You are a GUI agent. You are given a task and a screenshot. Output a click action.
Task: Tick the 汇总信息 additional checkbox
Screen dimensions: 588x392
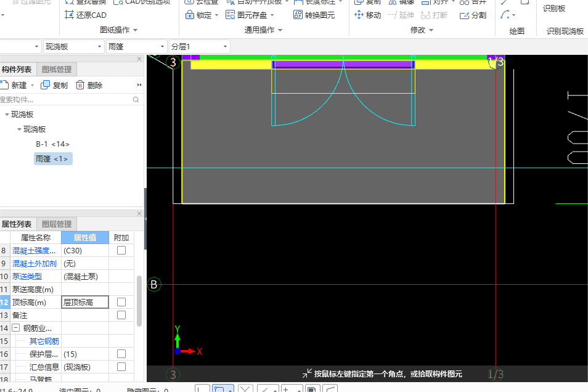click(x=121, y=367)
